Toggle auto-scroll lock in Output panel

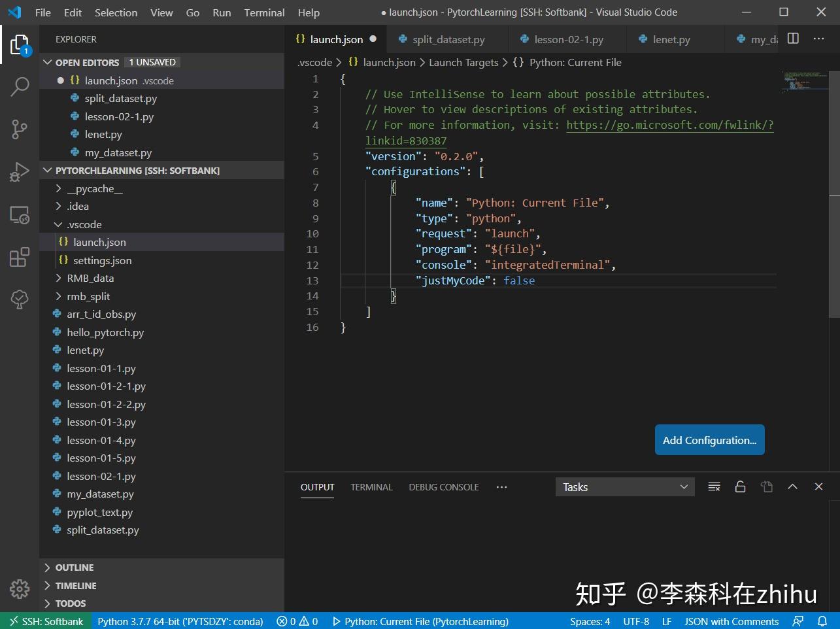tap(740, 486)
